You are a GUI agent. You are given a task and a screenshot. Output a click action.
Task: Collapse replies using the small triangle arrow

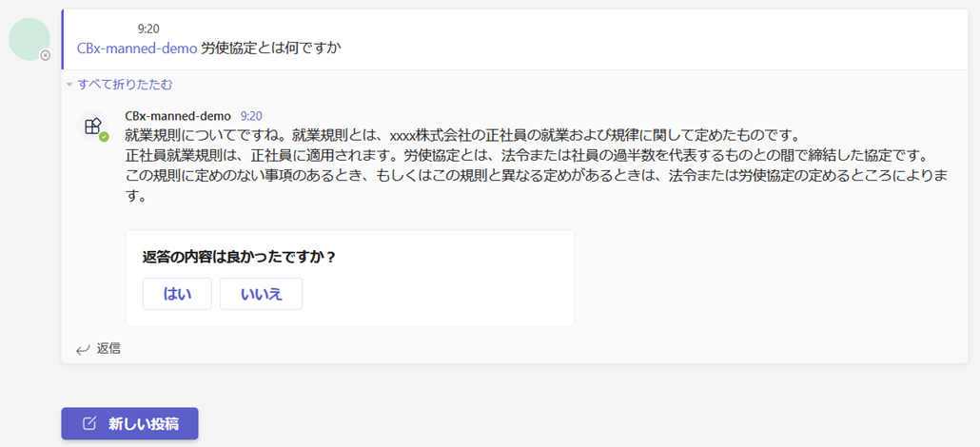point(69,85)
